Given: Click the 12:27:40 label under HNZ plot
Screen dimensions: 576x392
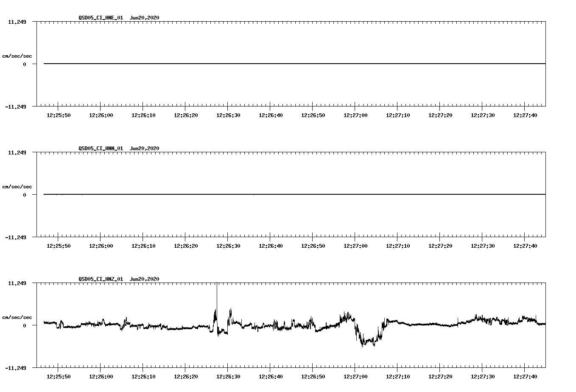Looking at the screenshot, I should [x=525, y=377].
